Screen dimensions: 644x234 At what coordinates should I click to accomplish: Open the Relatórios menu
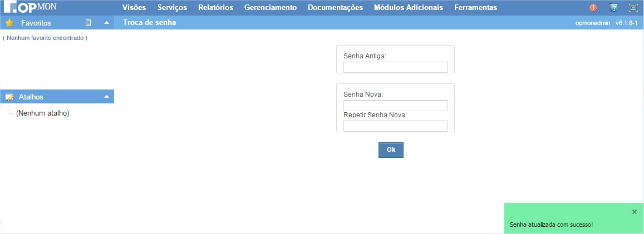[215, 8]
